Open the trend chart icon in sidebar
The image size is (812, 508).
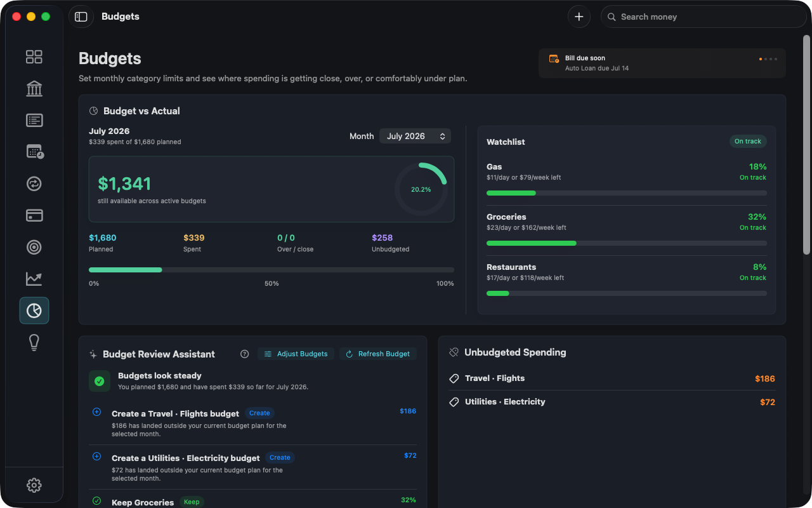click(34, 279)
